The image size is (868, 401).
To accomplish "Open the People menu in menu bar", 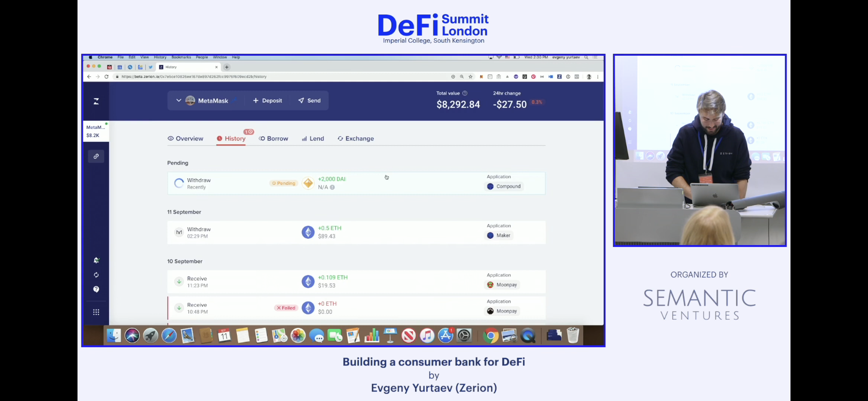I will pyautogui.click(x=202, y=57).
